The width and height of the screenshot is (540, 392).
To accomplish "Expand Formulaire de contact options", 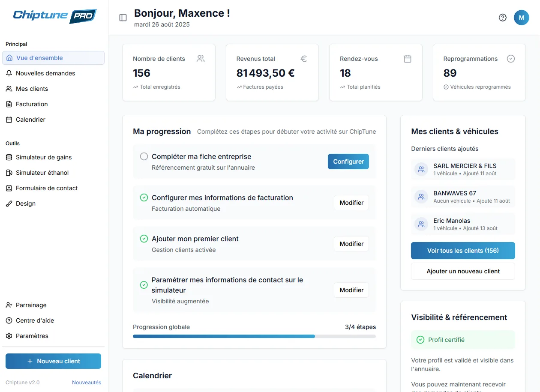I will click(47, 188).
